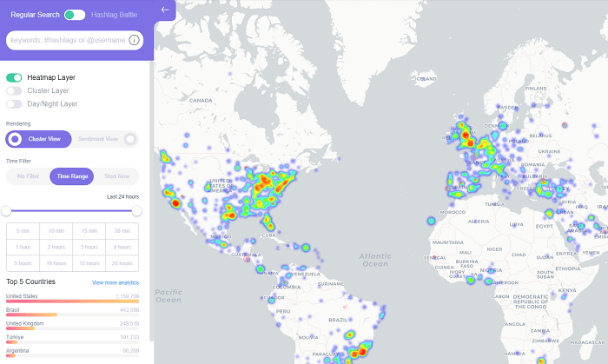This screenshot has width=608, height=364.
Task: Choose the Start Now time filter
Action: (116, 176)
